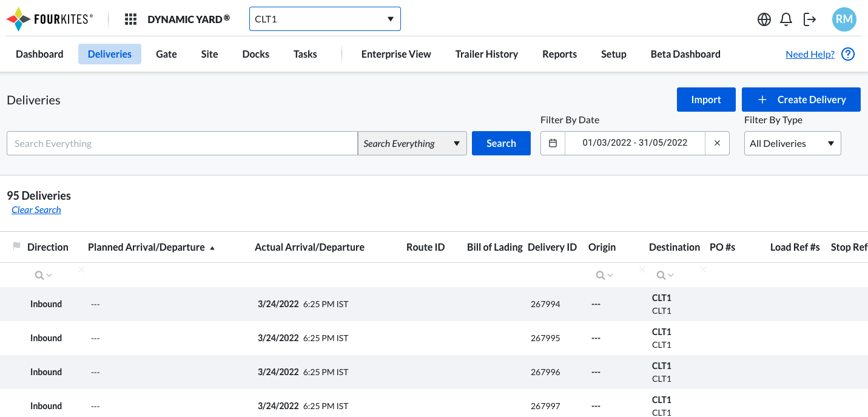Open the apps grid launcher icon
Screen dimensions: 868x417
[130, 19]
